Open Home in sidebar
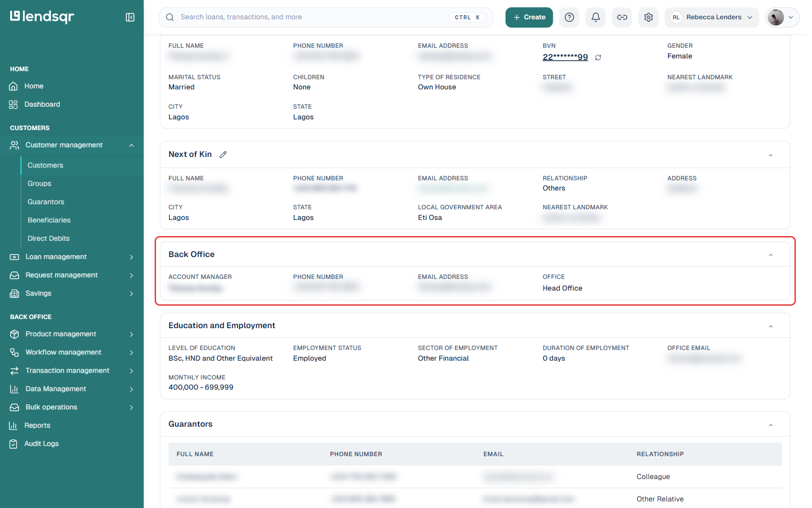Image resolution: width=812 pixels, height=508 pixels. click(x=33, y=86)
